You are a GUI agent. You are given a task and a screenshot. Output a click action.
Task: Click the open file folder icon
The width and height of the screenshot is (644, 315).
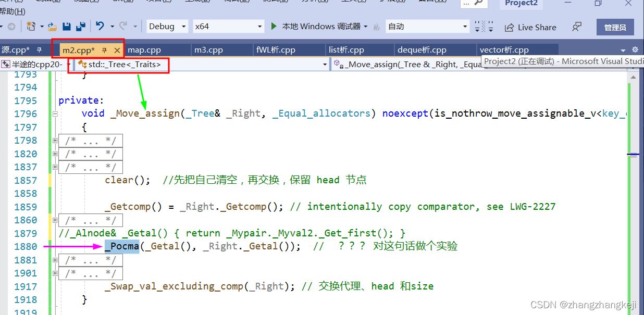(x=52, y=26)
